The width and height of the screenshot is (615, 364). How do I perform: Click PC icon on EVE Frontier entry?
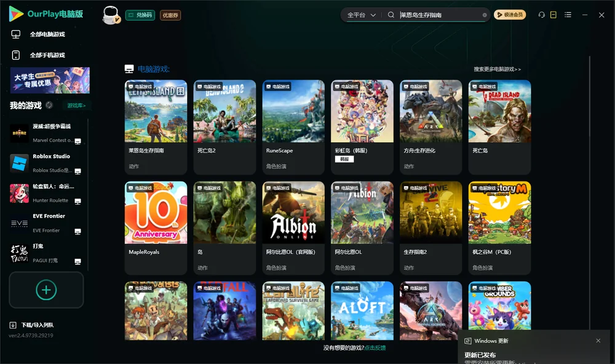[77, 231]
